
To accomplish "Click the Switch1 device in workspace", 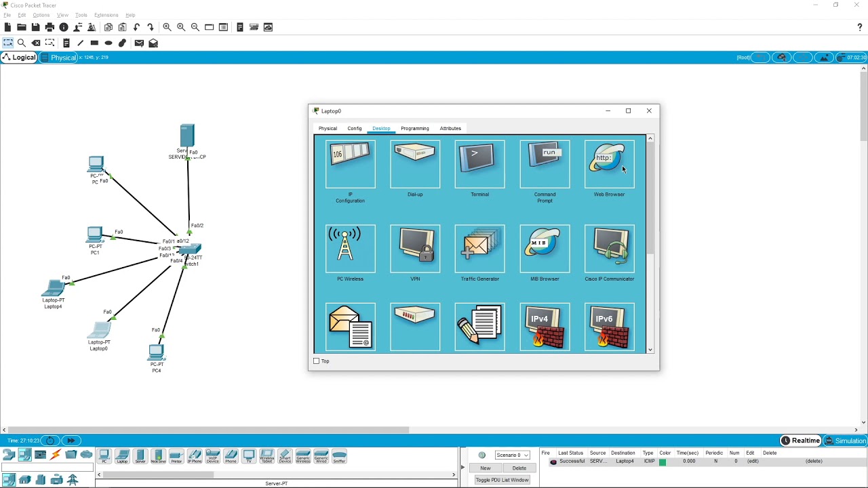I will pos(191,249).
